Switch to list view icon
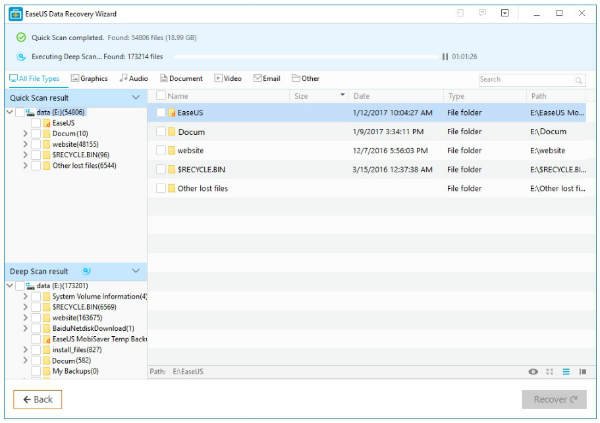Viewport: 600px width, 423px height. tap(566, 372)
